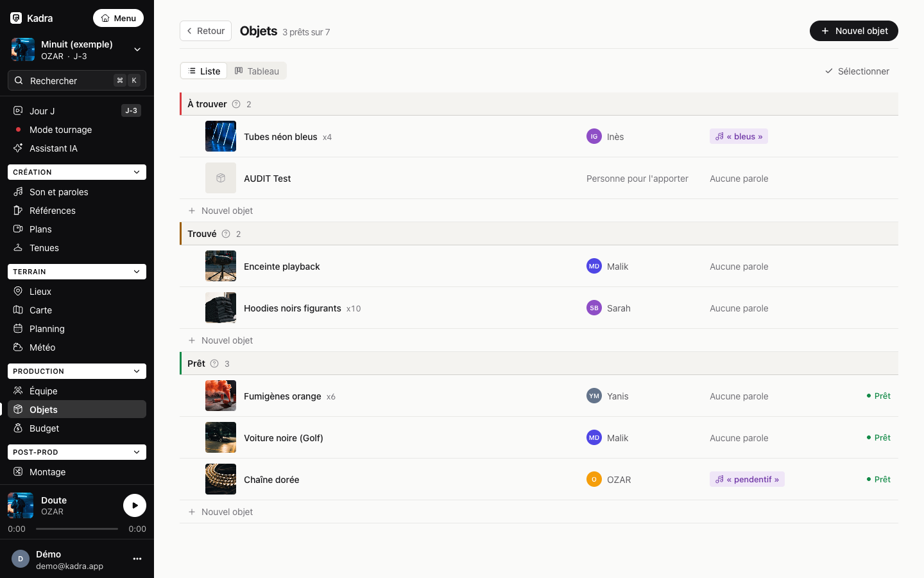Collapse the PRODUCTION section

[77, 371]
